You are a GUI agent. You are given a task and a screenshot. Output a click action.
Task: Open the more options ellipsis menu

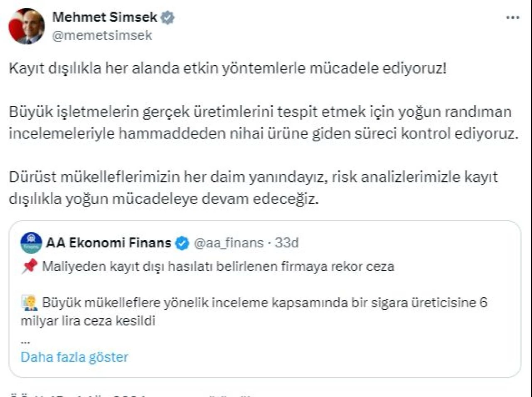[x=512, y=17]
